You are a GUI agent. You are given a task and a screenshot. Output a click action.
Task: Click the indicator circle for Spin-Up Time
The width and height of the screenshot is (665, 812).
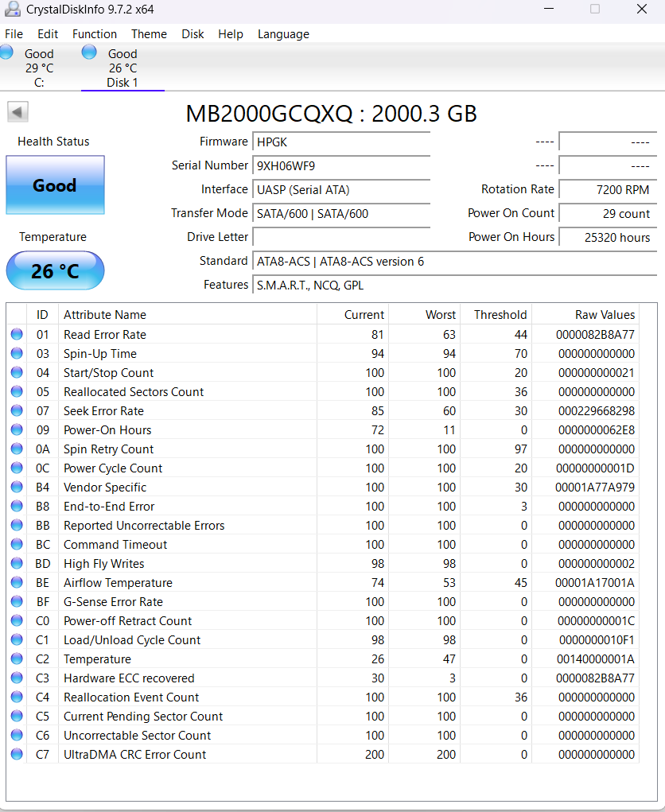click(x=17, y=353)
